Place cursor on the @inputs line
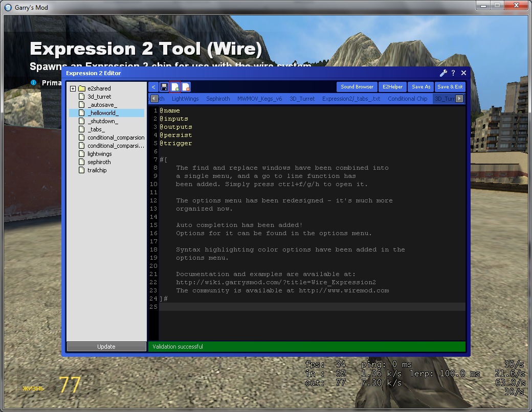 tap(174, 119)
